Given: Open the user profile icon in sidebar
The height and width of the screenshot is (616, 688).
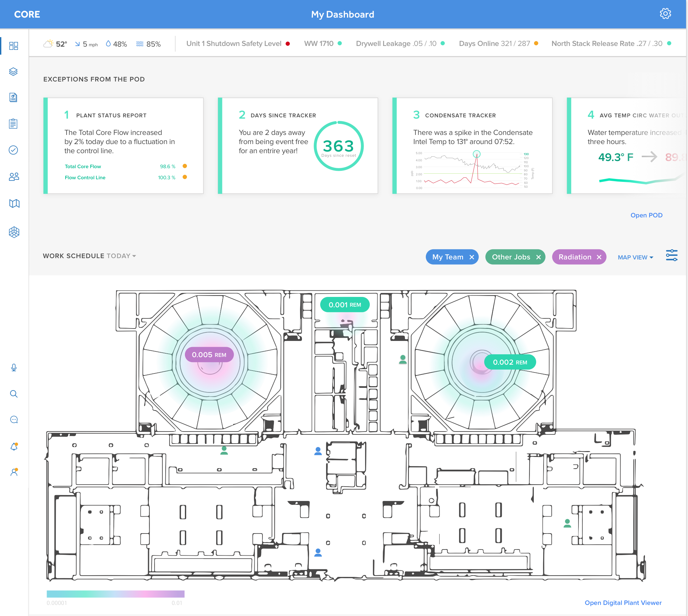Looking at the screenshot, I should [x=14, y=472].
